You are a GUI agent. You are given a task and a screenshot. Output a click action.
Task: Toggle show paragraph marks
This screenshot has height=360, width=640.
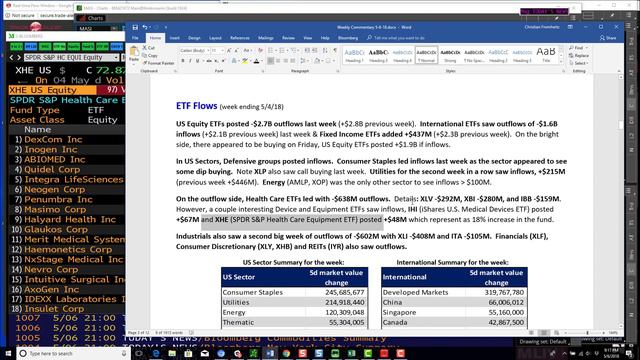click(x=335, y=50)
